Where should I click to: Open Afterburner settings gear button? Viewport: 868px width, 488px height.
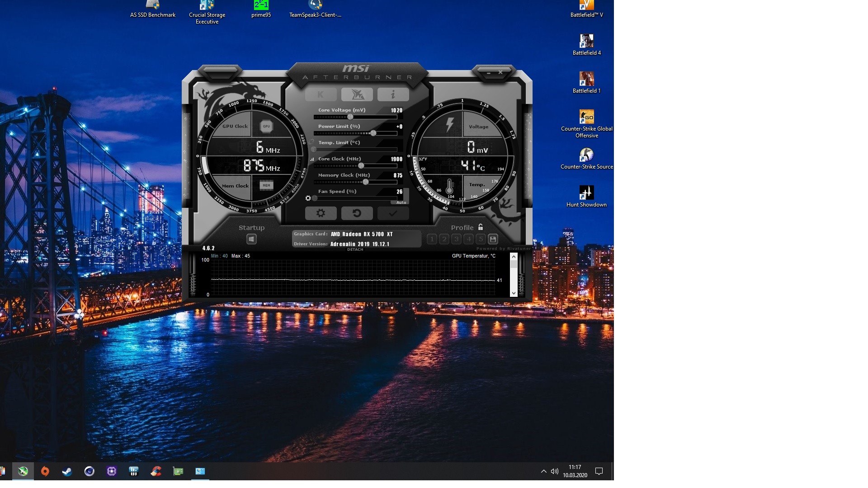[321, 213]
